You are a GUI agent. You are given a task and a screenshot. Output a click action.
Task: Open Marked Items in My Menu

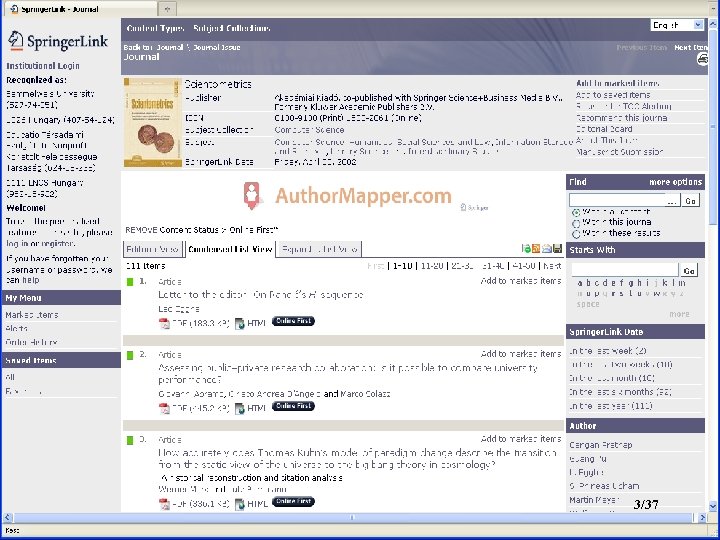(32, 315)
